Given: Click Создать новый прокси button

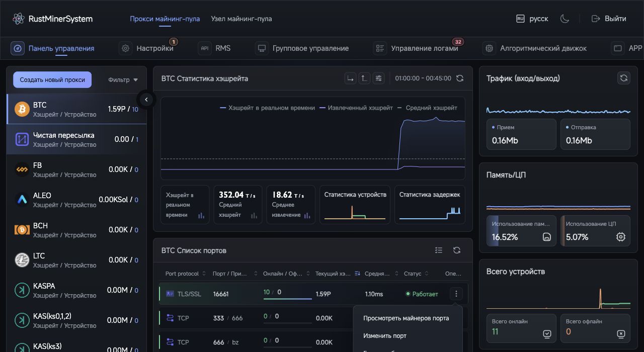Looking at the screenshot, I should (x=52, y=79).
